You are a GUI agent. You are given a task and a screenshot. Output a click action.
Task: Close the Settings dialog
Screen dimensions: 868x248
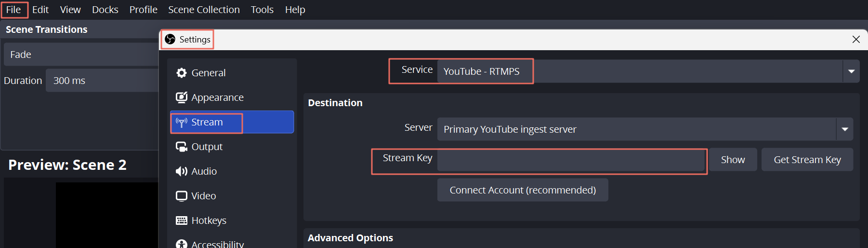pyautogui.click(x=856, y=40)
